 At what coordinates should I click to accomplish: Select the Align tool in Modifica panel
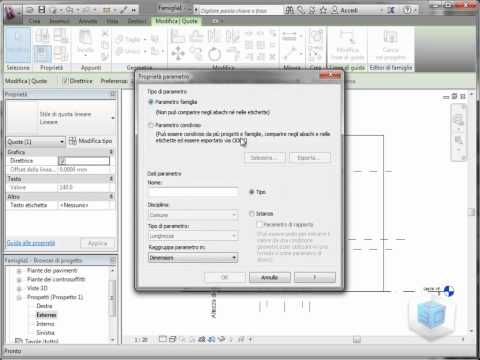[x=177, y=36]
